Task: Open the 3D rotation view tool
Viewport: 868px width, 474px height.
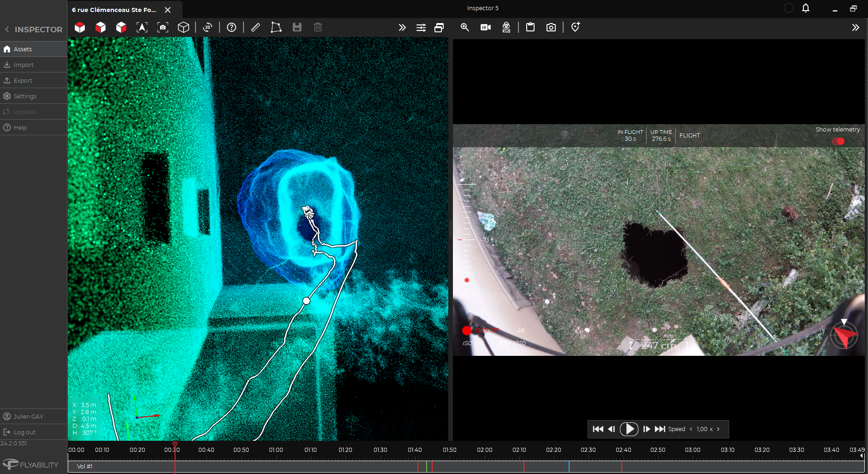Action: coord(208,27)
